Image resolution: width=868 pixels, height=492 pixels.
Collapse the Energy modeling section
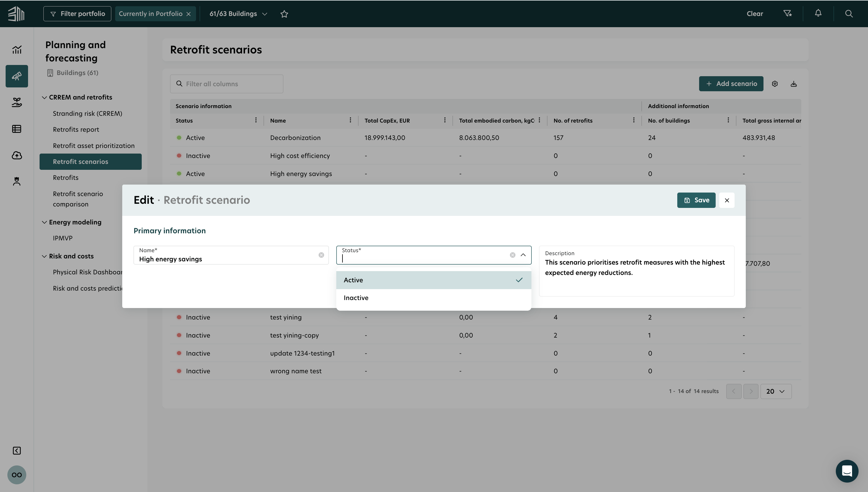(x=44, y=222)
